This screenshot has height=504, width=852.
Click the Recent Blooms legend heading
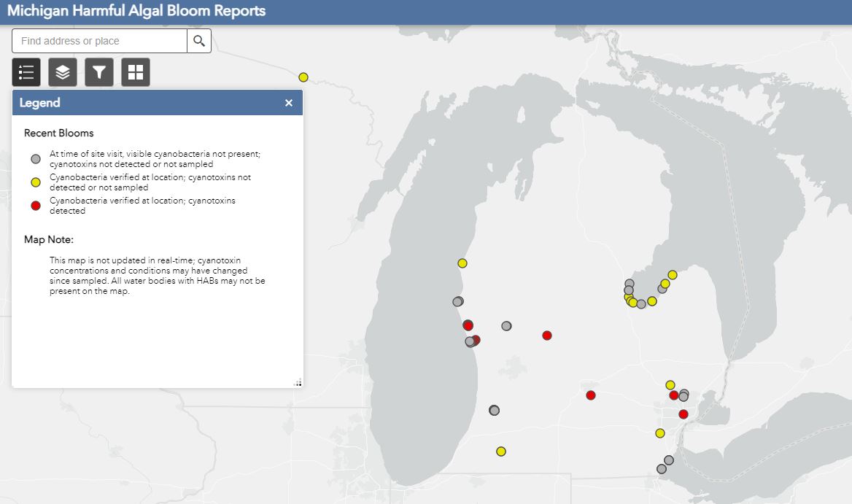[58, 133]
